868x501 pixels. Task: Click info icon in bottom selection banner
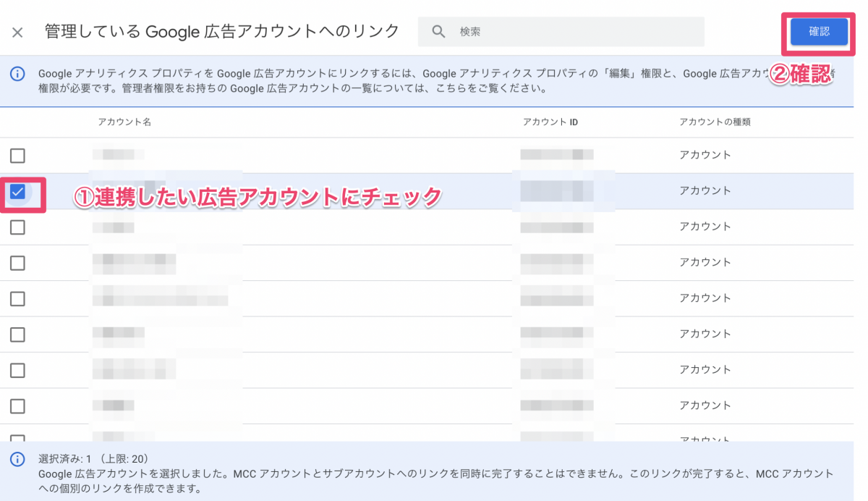tap(17, 460)
